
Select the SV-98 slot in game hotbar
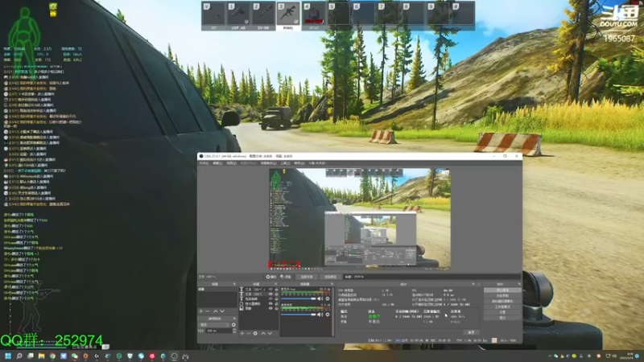point(263,15)
